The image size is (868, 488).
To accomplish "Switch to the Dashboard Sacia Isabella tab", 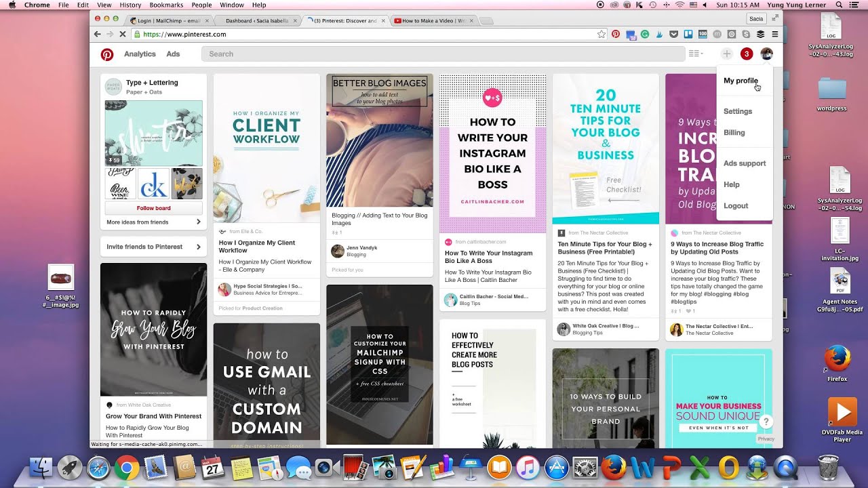I will [x=258, y=20].
